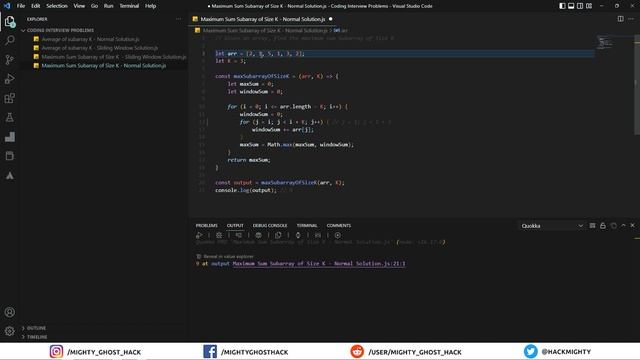Click Reveal in value explorer link
This screenshot has height=360, width=640.
pos(228,256)
